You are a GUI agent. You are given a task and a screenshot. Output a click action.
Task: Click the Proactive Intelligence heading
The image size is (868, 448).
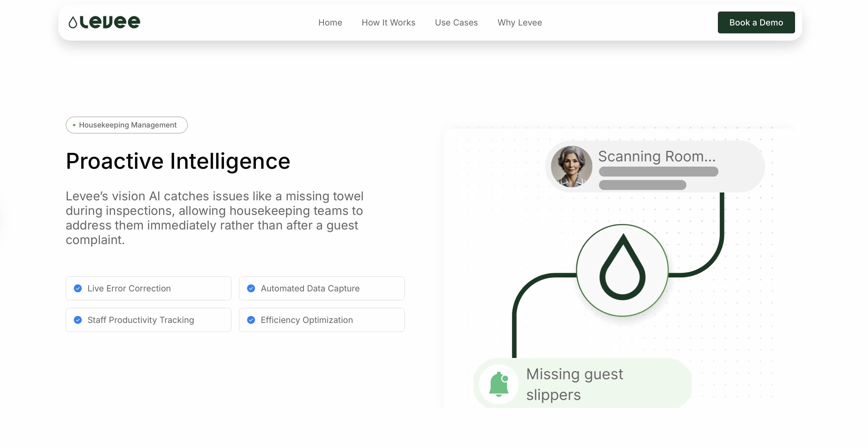(178, 161)
